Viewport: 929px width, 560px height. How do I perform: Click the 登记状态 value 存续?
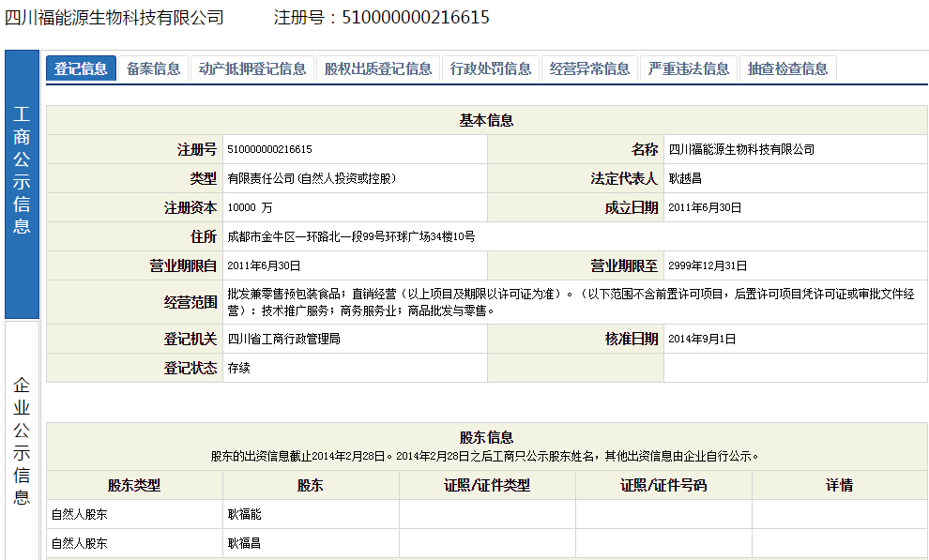coord(238,368)
